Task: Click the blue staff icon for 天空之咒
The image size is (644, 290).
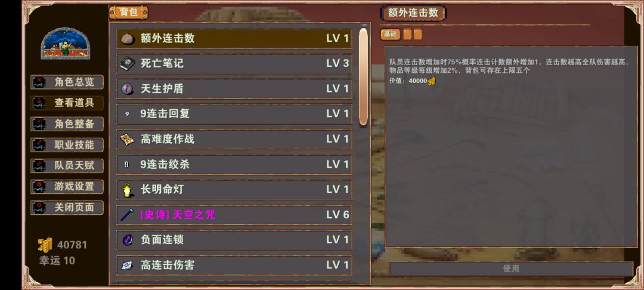Action: click(127, 215)
